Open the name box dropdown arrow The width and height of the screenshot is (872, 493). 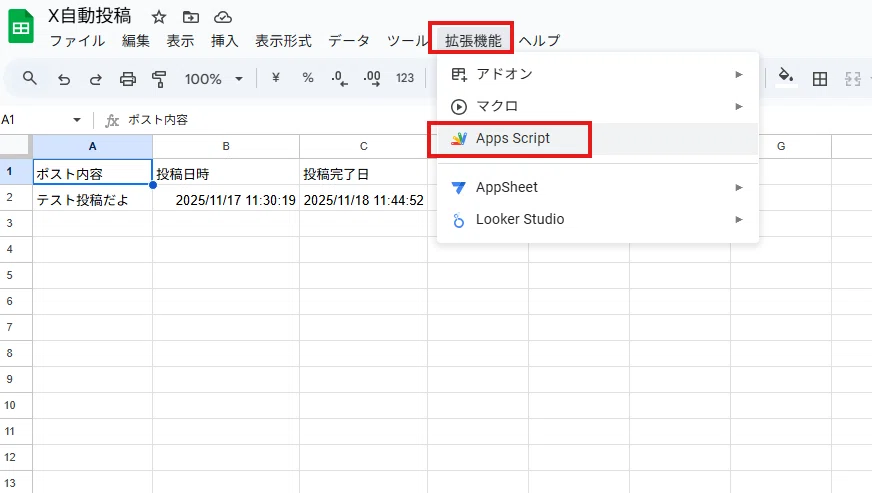[x=77, y=120]
